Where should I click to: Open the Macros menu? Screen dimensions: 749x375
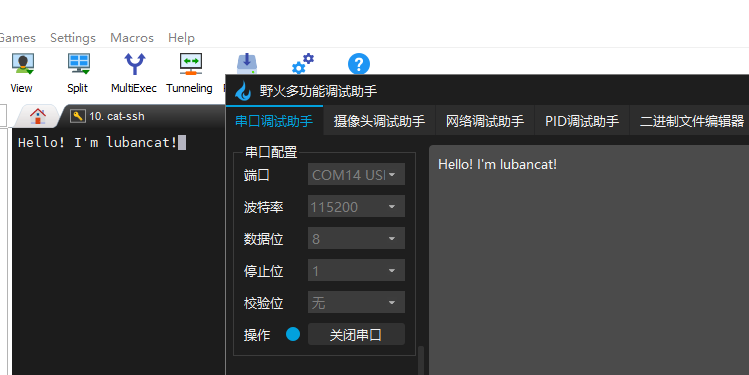tap(132, 38)
